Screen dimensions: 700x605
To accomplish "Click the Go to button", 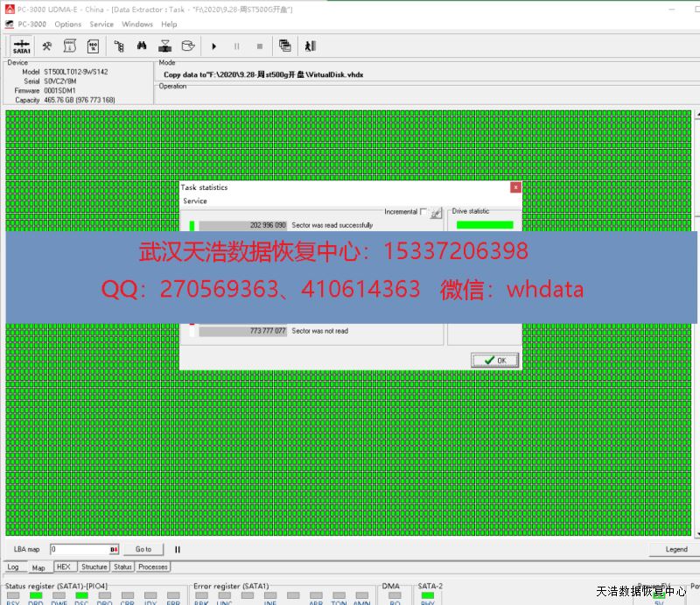I will click(143, 550).
